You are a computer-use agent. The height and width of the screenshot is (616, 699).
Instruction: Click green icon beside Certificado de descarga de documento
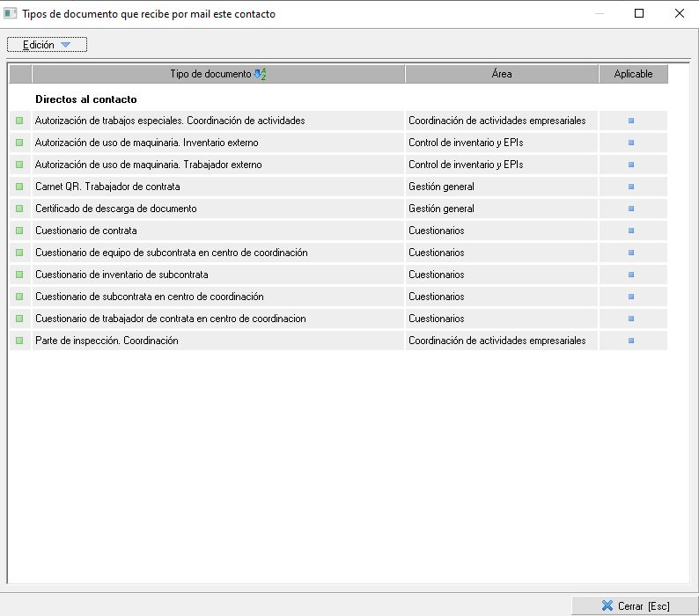point(19,209)
